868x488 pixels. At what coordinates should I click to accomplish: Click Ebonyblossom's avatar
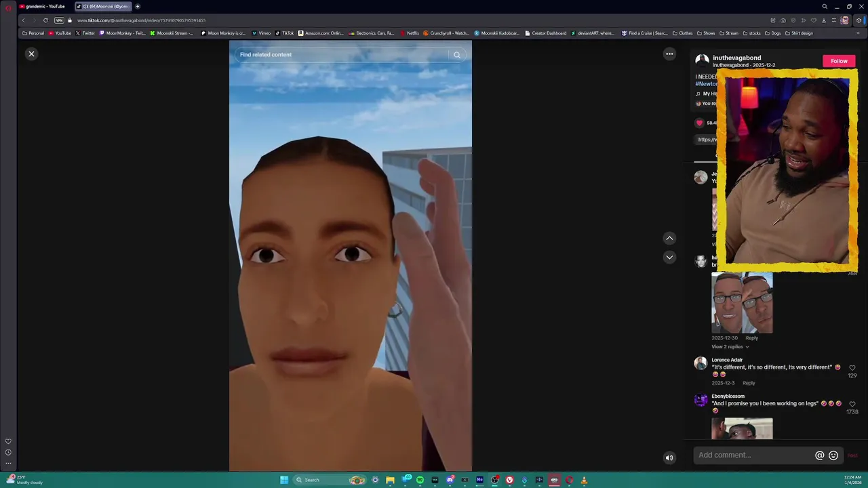pos(701,400)
